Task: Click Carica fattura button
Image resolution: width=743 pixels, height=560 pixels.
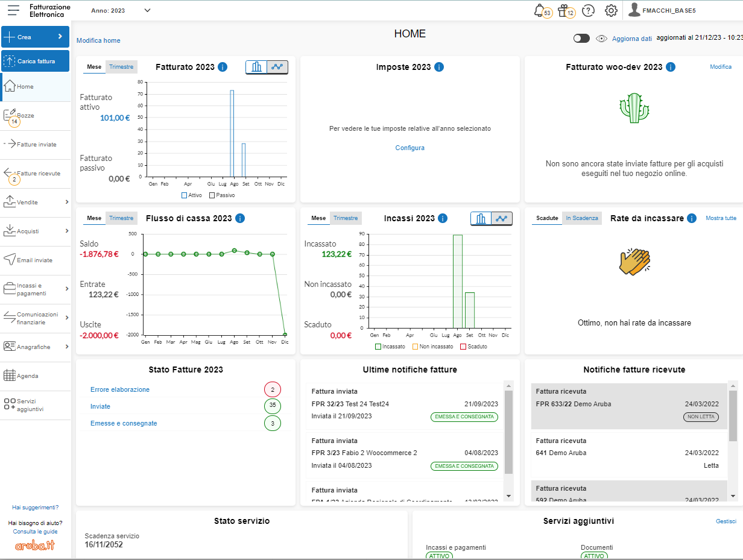Action: (x=35, y=61)
